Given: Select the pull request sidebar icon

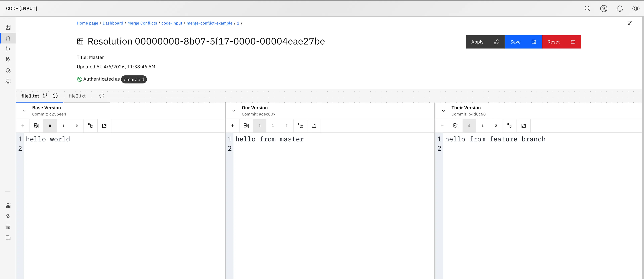Looking at the screenshot, I should click(8, 38).
